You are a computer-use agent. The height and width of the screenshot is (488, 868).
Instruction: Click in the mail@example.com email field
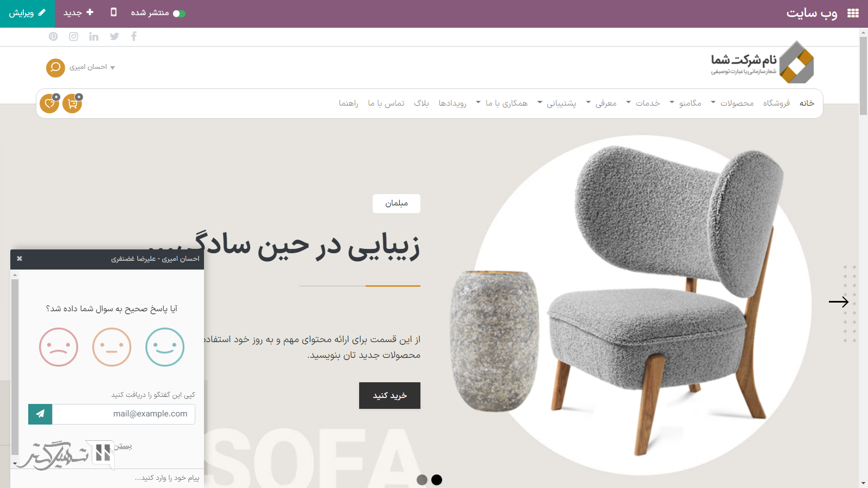[x=124, y=414]
